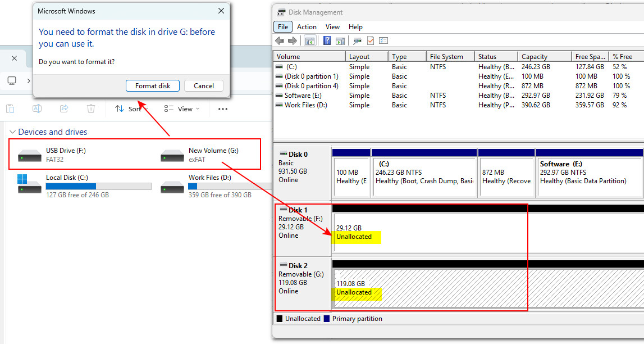Viewport: 644px width, 344px height.
Task: Sort by the Free Spa... column header
Action: tap(590, 56)
